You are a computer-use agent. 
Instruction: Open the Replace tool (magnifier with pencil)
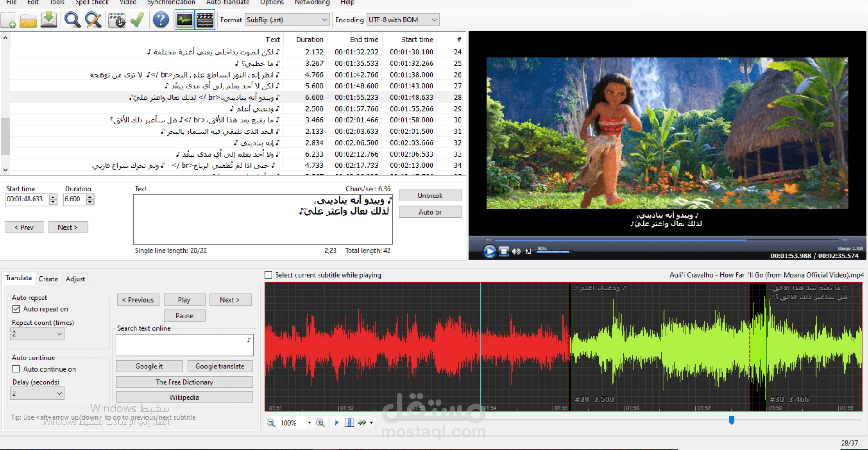click(93, 20)
